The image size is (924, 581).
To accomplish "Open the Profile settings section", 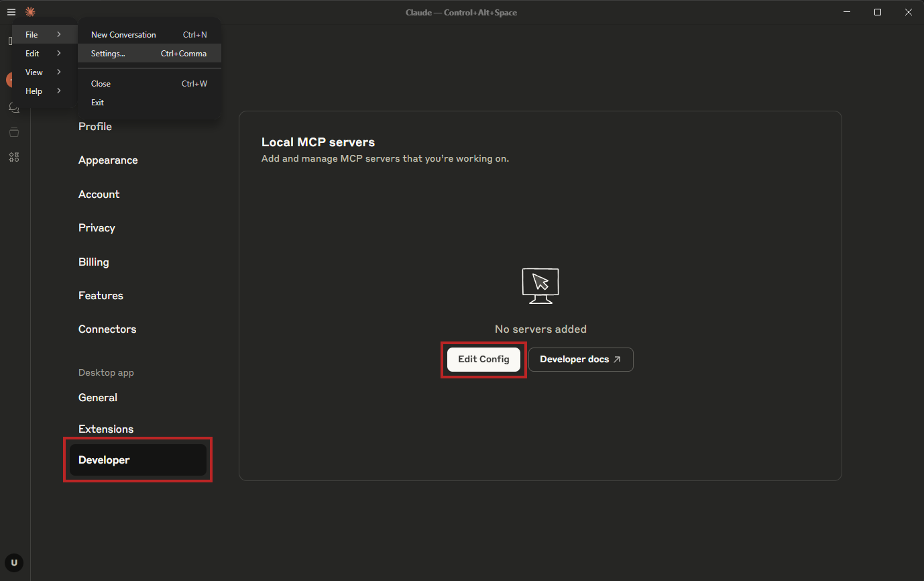I will click(x=95, y=126).
